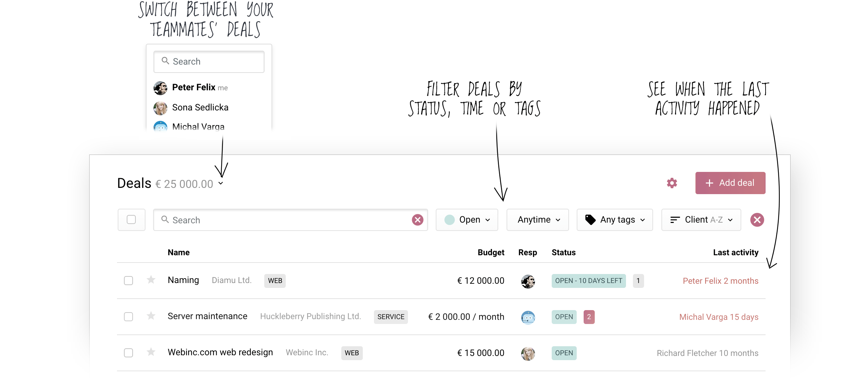Click OPEN status badge in Webinc.com row
The image size is (868, 382).
564,353
